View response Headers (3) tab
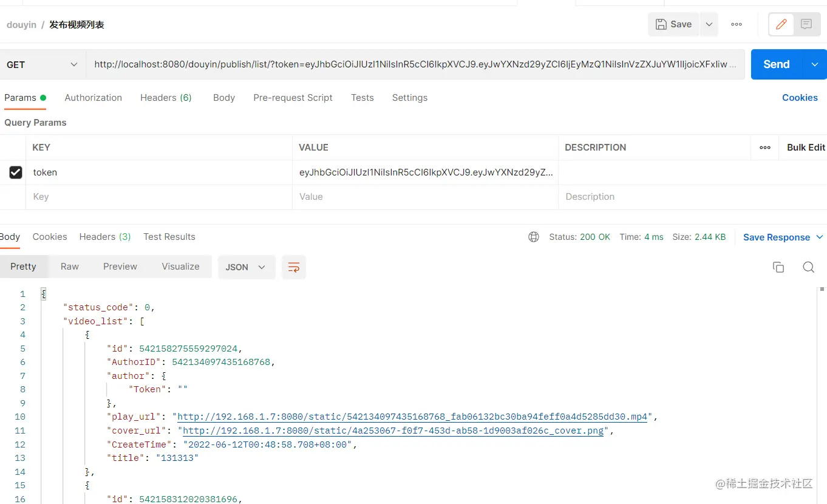Image resolution: width=827 pixels, height=504 pixels. (105, 237)
